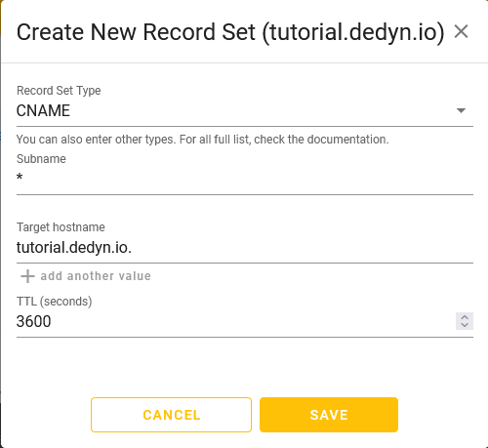Screen dimensions: 488x448
Task: Click the 'Target hostname' field label
Action: pyautogui.click(x=61, y=227)
